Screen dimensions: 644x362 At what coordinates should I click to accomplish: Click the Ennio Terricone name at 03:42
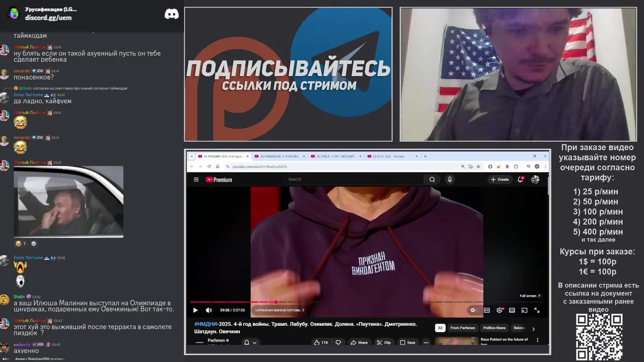(28, 257)
